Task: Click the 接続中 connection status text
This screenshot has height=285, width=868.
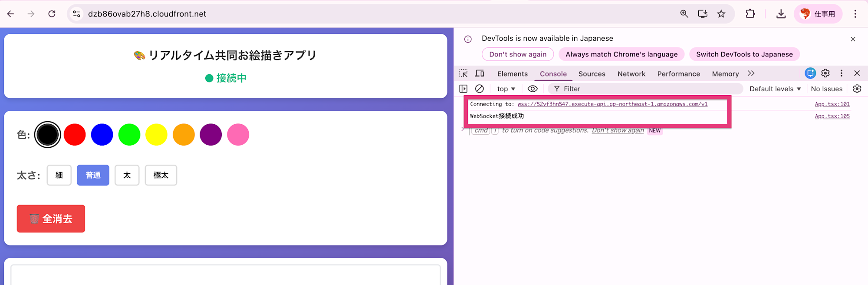Action: tap(231, 78)
